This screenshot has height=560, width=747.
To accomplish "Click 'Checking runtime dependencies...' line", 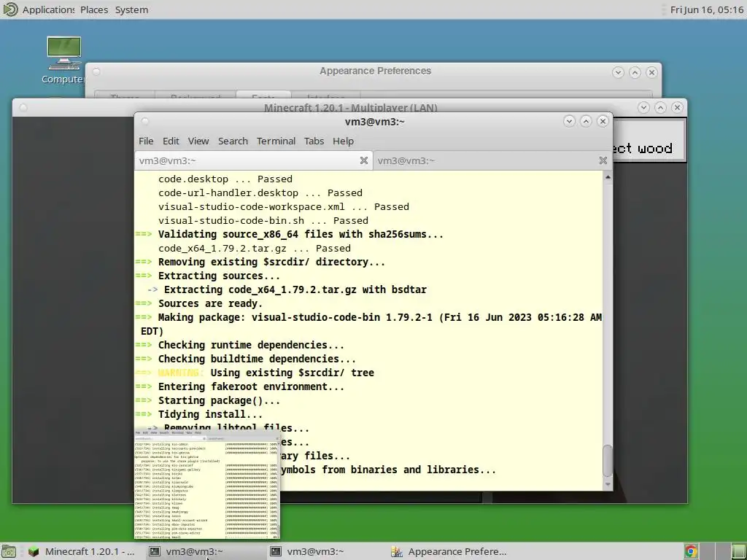I will coord(251,345).
